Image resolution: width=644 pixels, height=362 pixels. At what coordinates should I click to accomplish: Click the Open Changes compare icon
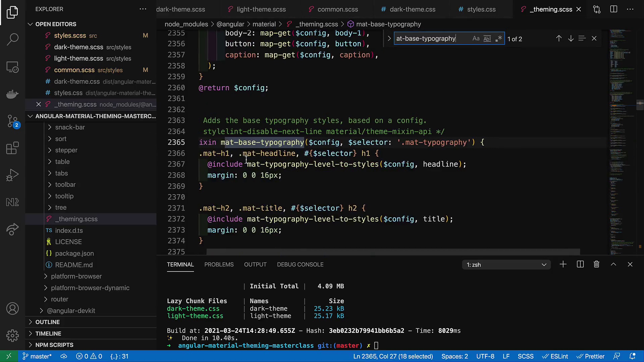pos(597,9)
